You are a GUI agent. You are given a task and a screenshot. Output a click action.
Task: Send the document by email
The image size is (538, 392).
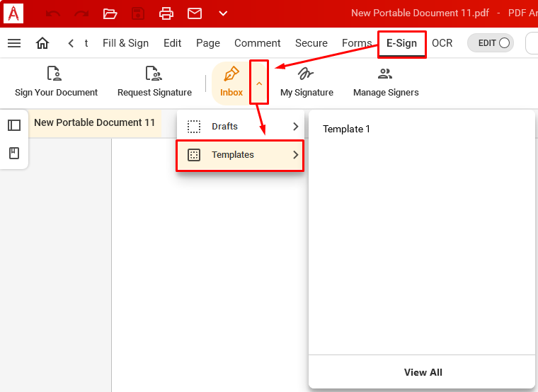pyautogui.click(x=195, y=13)
